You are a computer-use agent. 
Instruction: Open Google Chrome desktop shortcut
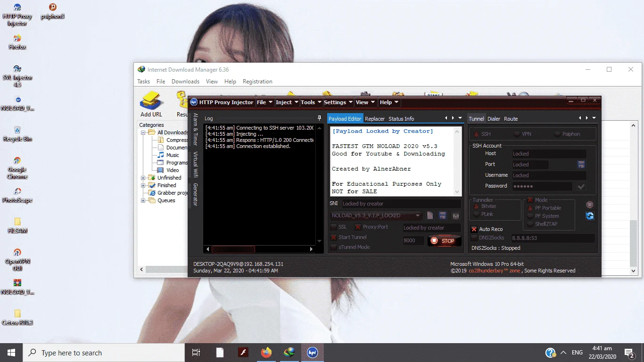coord(17,168)
